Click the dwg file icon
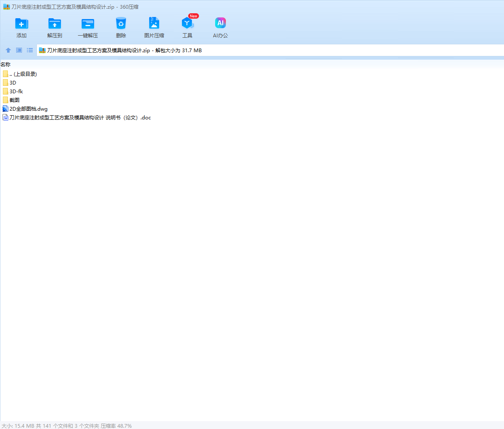Screen dimensions: 504x429 [x=5, y=109]
